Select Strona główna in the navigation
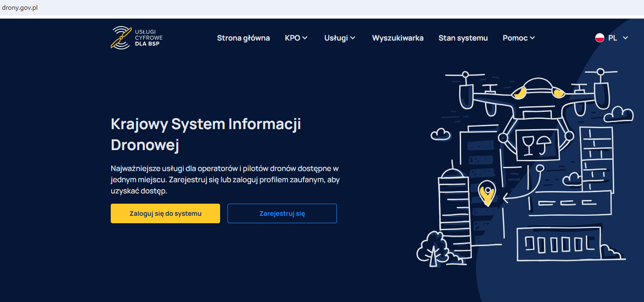 [x=243, y=38]
